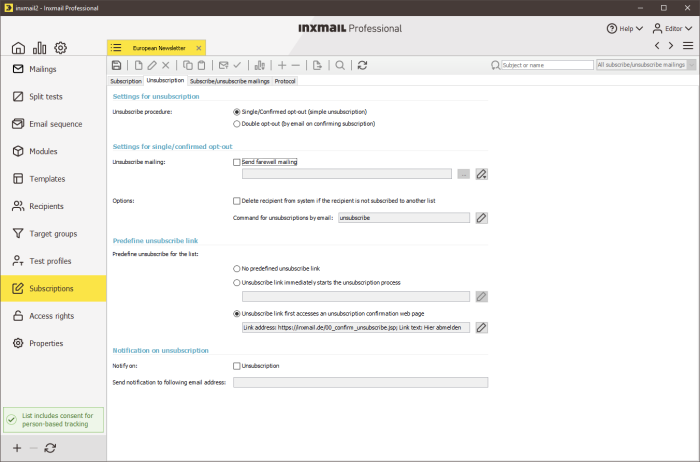Screen dimensions: 700x462
Task: Click the browse ellipsis button for farewell mailing
Action: coord(463,174)
